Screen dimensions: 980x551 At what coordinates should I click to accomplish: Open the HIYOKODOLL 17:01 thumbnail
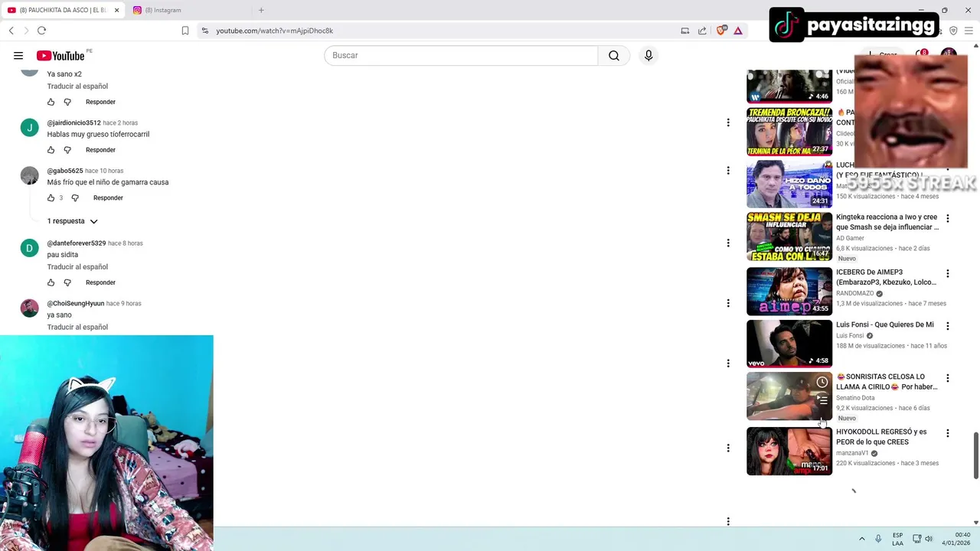pos(789,451)
